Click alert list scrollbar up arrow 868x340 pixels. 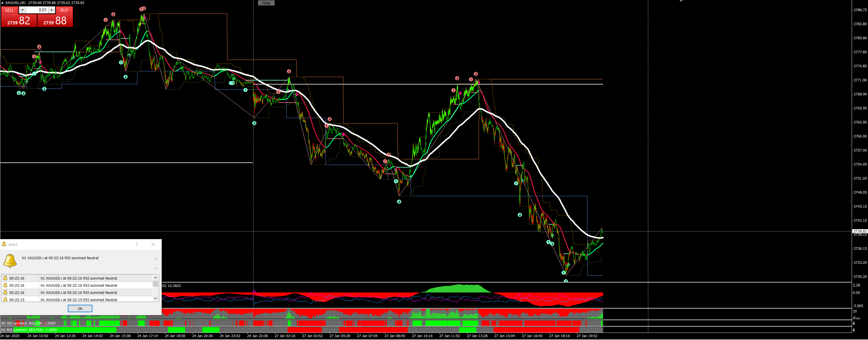[155, 278]
